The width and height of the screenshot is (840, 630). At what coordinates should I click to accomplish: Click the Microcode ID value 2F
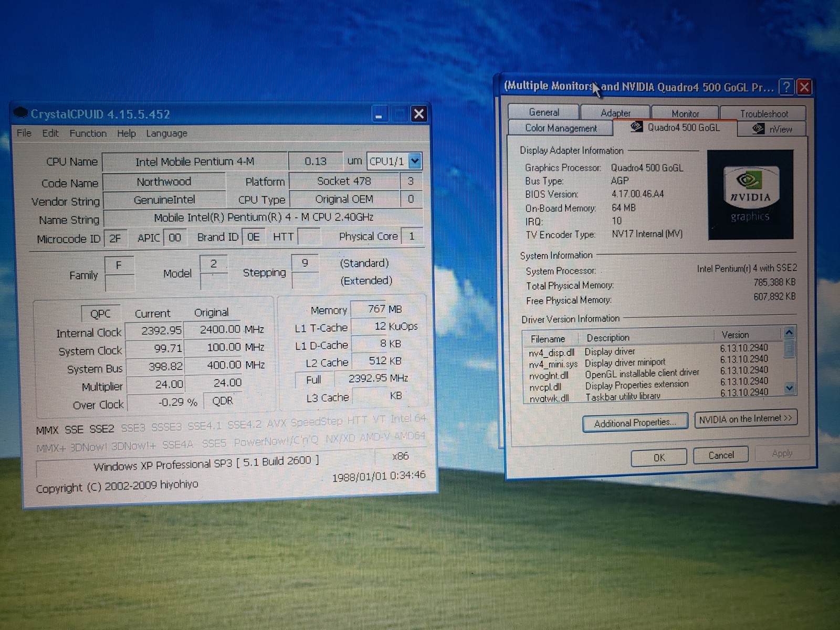point(115,238)
